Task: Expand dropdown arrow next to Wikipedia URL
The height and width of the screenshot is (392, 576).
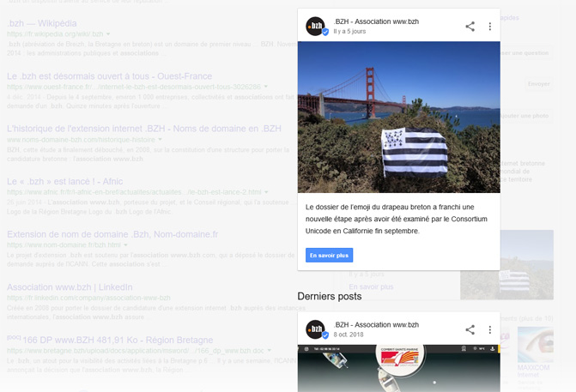Action: pyautogui.click(x=108, y=34)
